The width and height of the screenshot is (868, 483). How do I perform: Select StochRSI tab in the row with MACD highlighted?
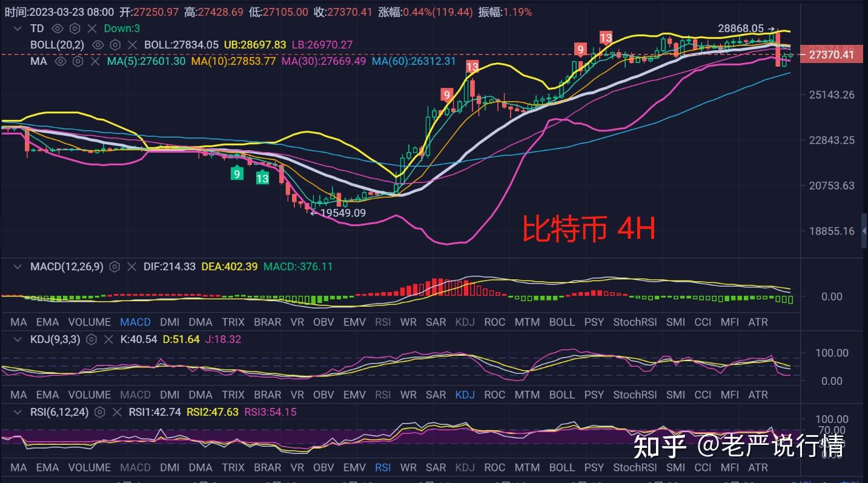[635, 322]
